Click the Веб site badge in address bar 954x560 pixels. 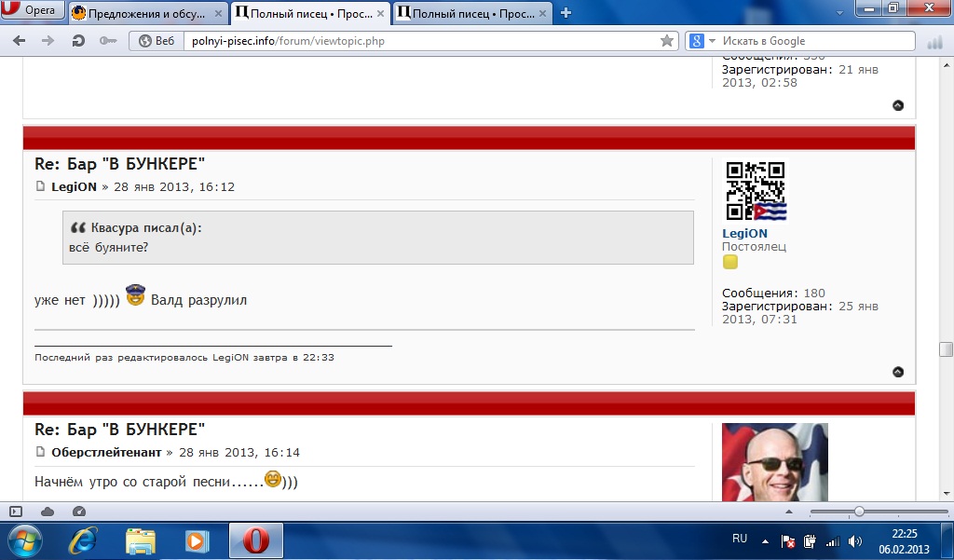[x=157, y=41]
